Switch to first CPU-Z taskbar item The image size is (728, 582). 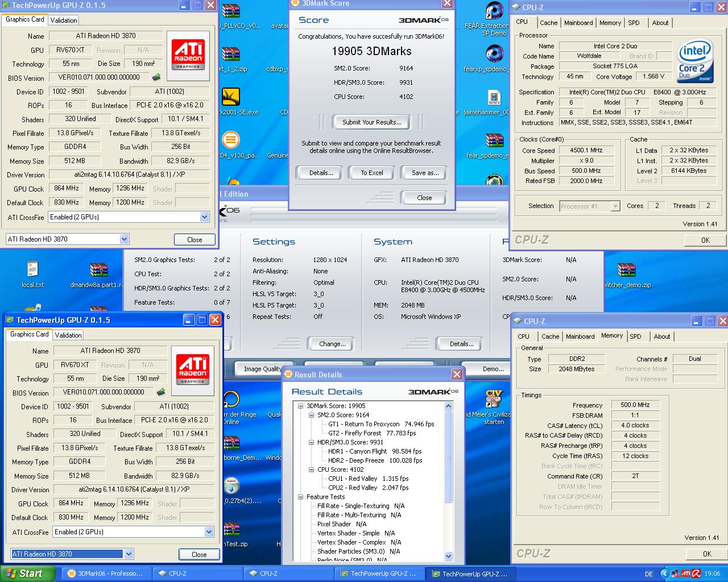coord(197,573)
